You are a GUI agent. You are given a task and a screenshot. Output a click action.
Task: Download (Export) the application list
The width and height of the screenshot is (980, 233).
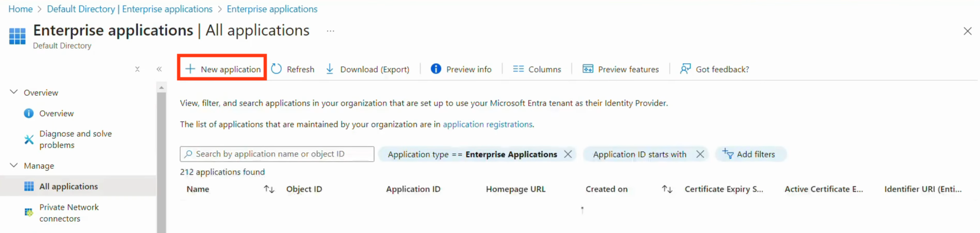coord(367,69)
